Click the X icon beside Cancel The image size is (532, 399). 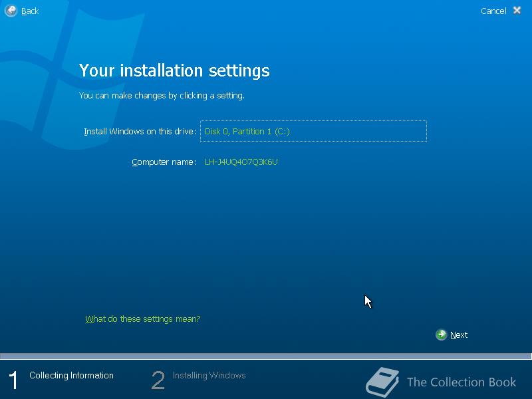[517, 11]
